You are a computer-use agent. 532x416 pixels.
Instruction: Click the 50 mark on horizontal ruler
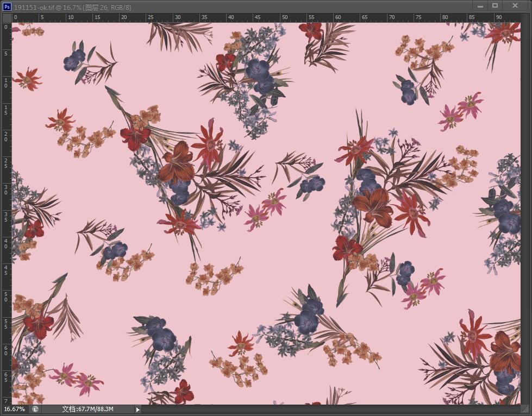click(x=284, y=17)
